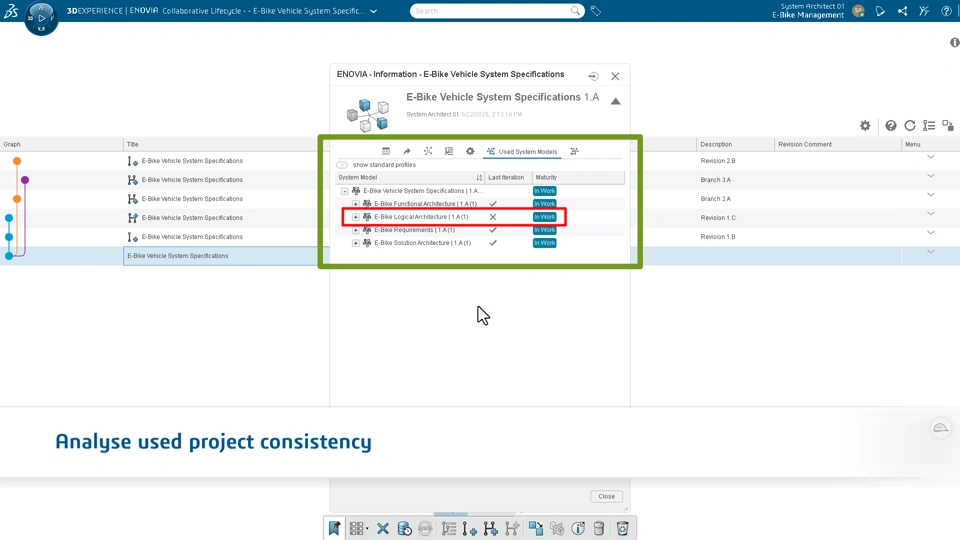Viewport: 960px width, 540px height.
Task: Click the purple node in the graph column
Action: (x=25, y=180)
